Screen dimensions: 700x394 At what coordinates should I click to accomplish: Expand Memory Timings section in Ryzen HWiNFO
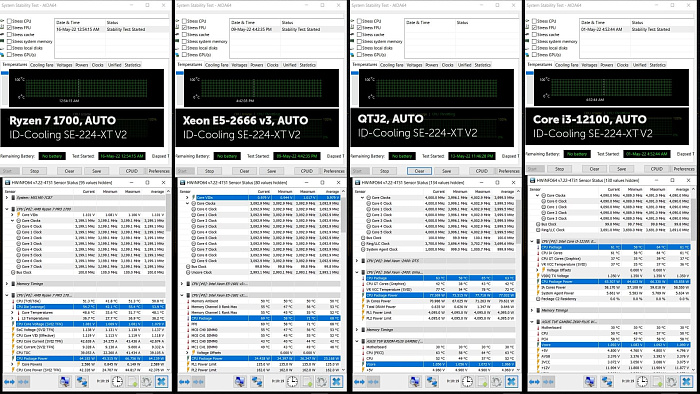(x=7, y=283)
